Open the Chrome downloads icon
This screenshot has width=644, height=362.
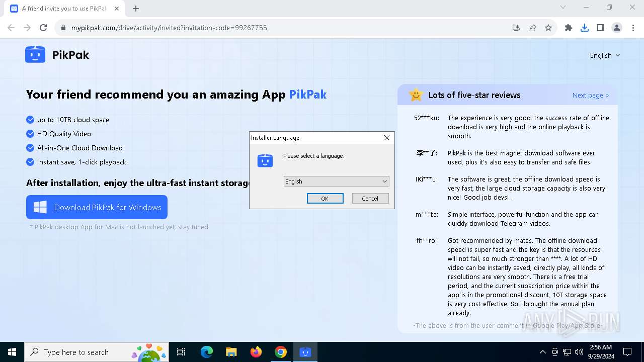tap(585, 28)
